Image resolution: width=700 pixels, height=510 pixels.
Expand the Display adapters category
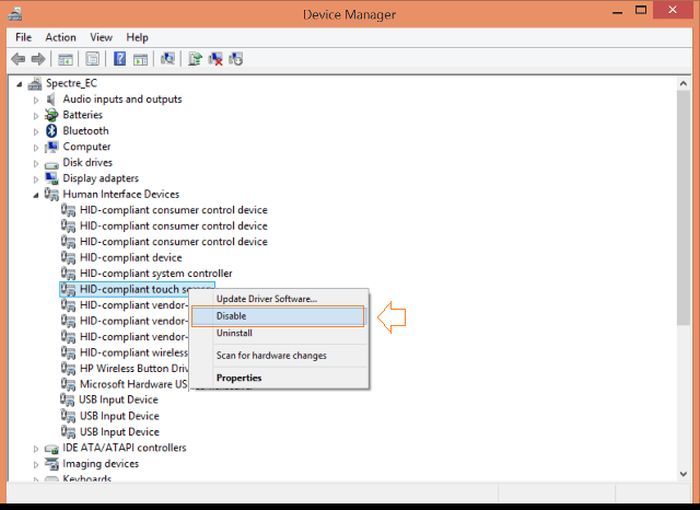37,179
